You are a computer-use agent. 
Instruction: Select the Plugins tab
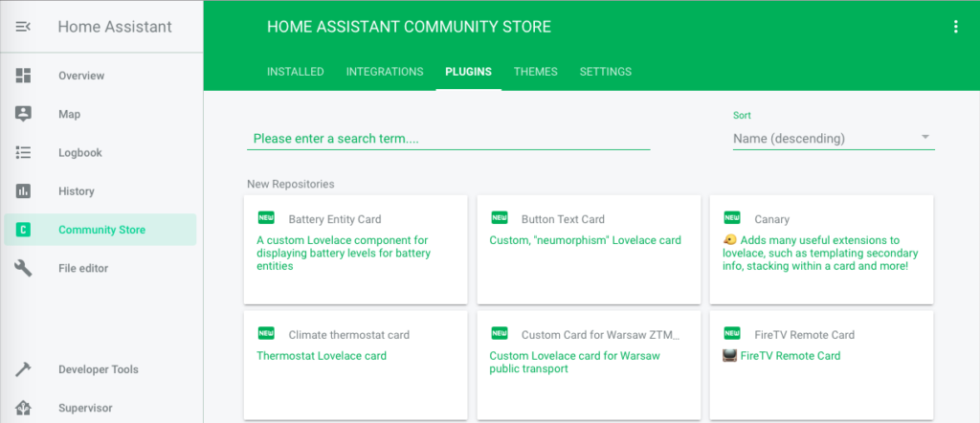pyautogui.click(x=469, y=72)
